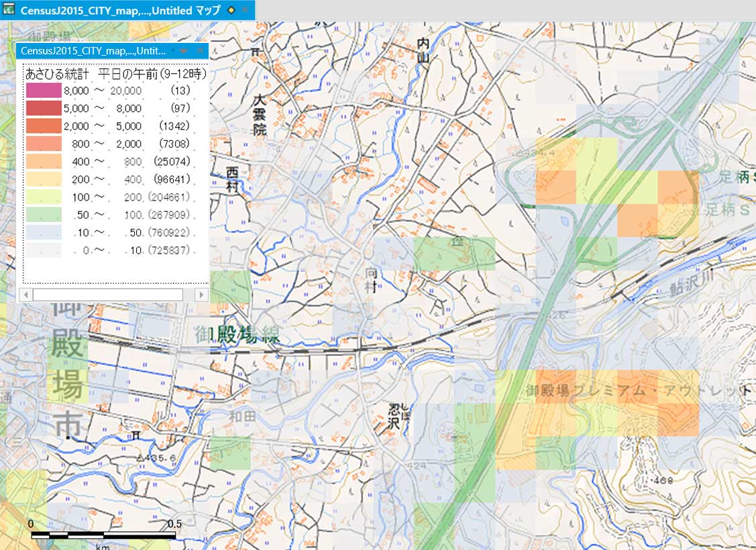Select the 5,000～8,000 red legend swatch

click(x=43, y=108)
